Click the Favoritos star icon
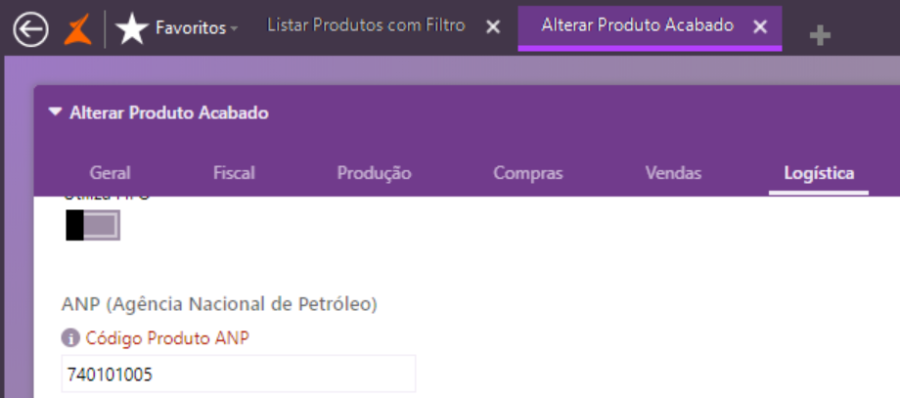This screenshot has height=398, width=900. click(132, 30)
